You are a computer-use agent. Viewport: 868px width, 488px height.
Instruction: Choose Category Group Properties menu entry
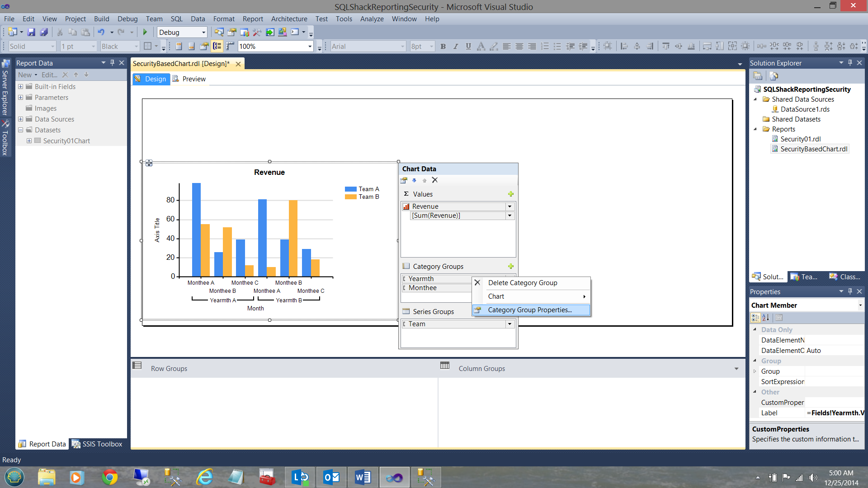click(x=530, y=310)
